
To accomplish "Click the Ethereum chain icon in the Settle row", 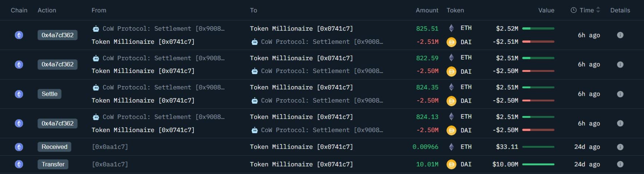I will pos(19,94).
